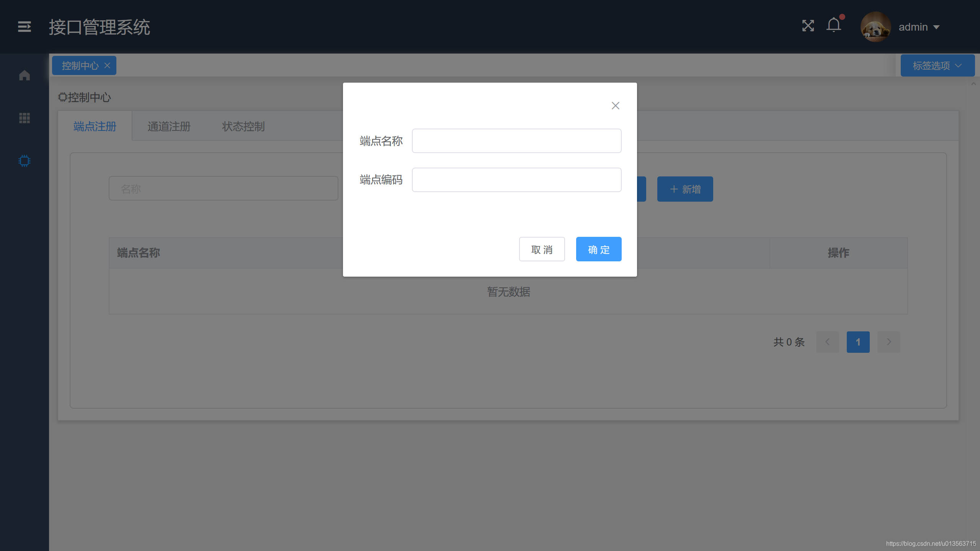
Task: Open the 标签选项 dropdown
Action: click(937, 65)
